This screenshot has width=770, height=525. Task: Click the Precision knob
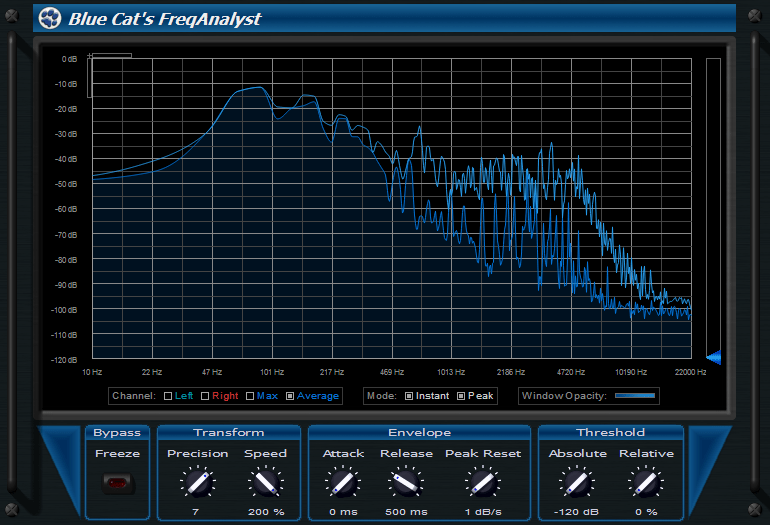pyautogui.click(x=197, y=484)
